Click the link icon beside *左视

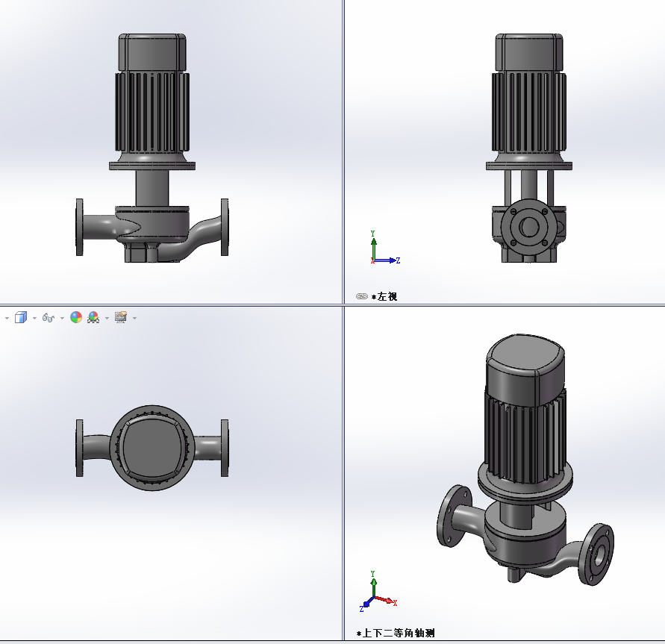(362, 296)
